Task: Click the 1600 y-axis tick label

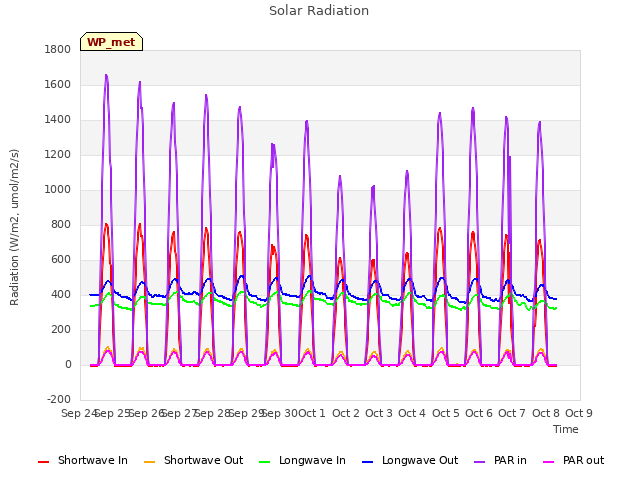Action: tap(58, 85)
